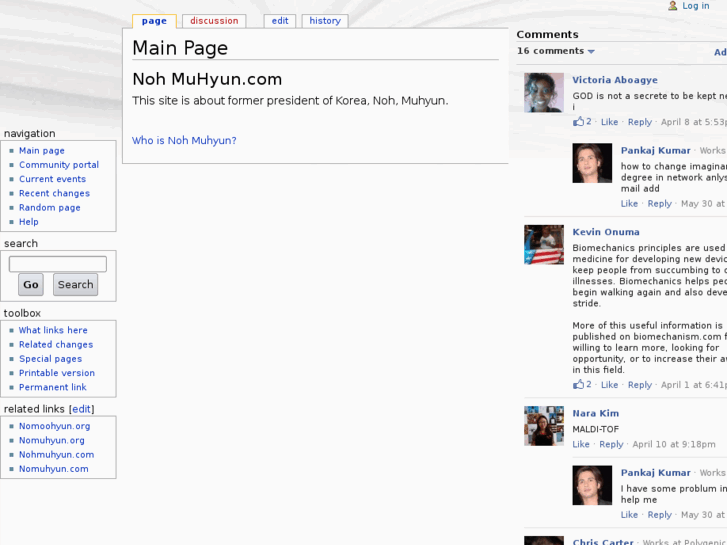Open a Random page
This screenshot has height=545, width=727.
point(50,208)
